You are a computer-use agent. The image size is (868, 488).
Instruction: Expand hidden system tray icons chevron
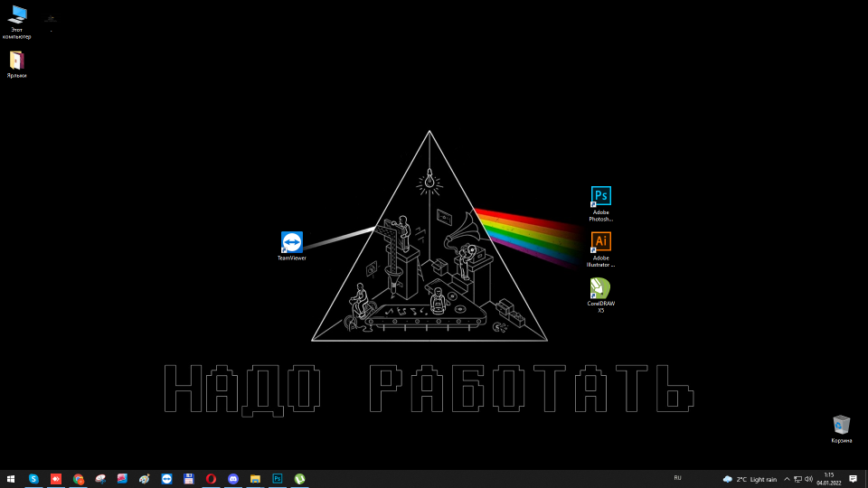pos(787,479)
